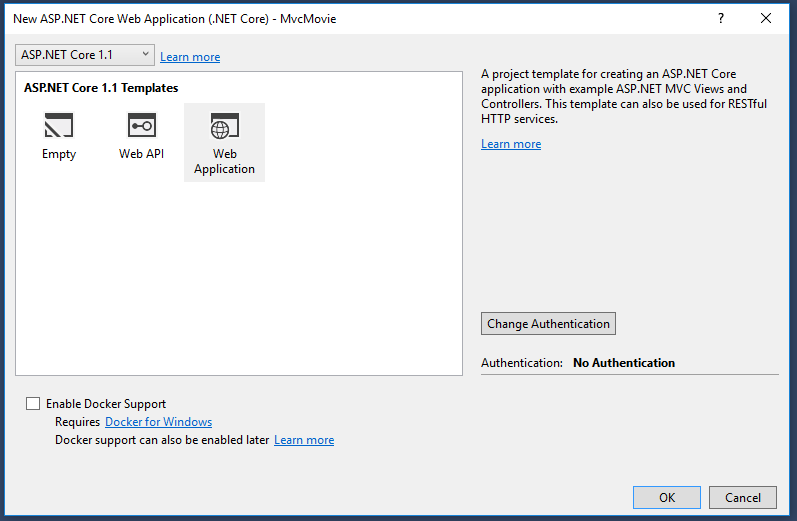
Task: Choose the Web Application globe icon
Action: point(224,126)
